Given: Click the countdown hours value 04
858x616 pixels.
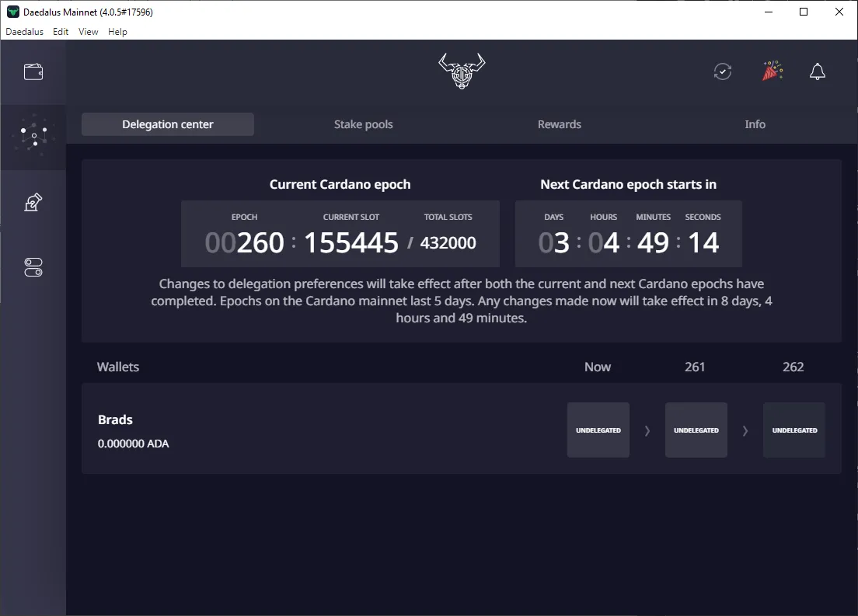Looking at the screenshot, I should 604,242.
